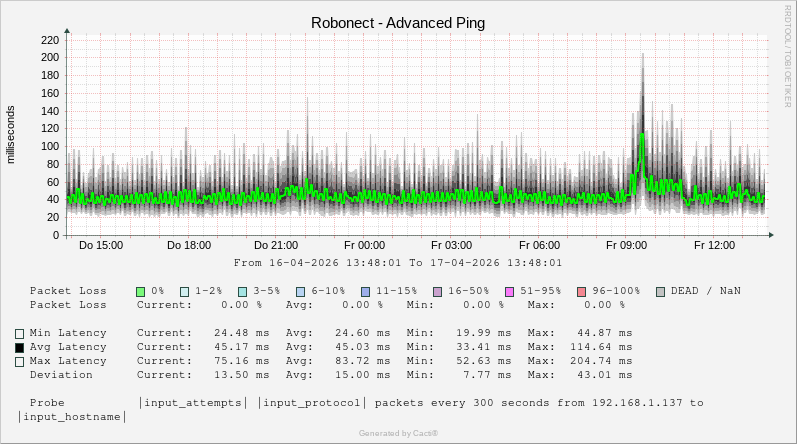The width and height of the screenshot is (797, 444).
Task: Click the 6-10% packet loss color box
Action: click(x=300, y=291)
